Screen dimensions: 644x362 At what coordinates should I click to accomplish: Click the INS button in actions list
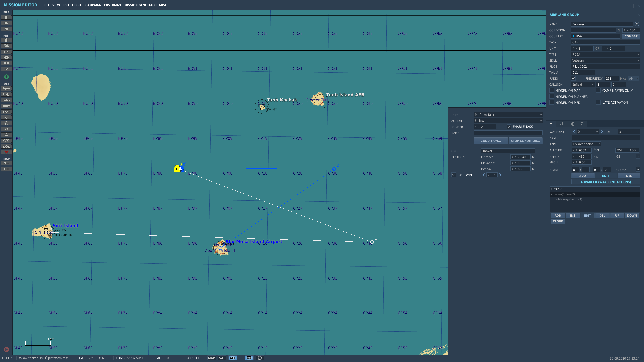[573, 215]
